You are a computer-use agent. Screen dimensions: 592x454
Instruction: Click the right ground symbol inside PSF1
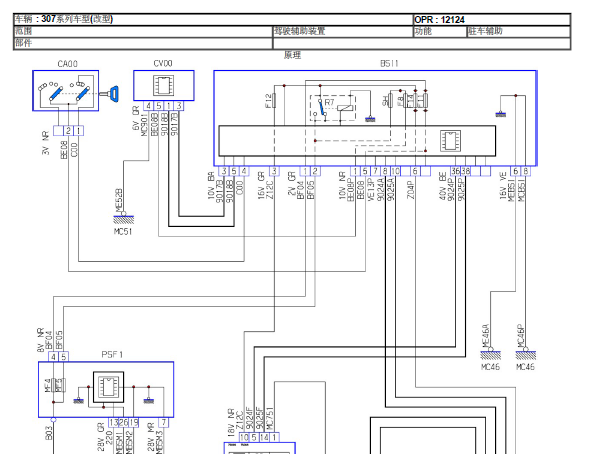[149, 400]
